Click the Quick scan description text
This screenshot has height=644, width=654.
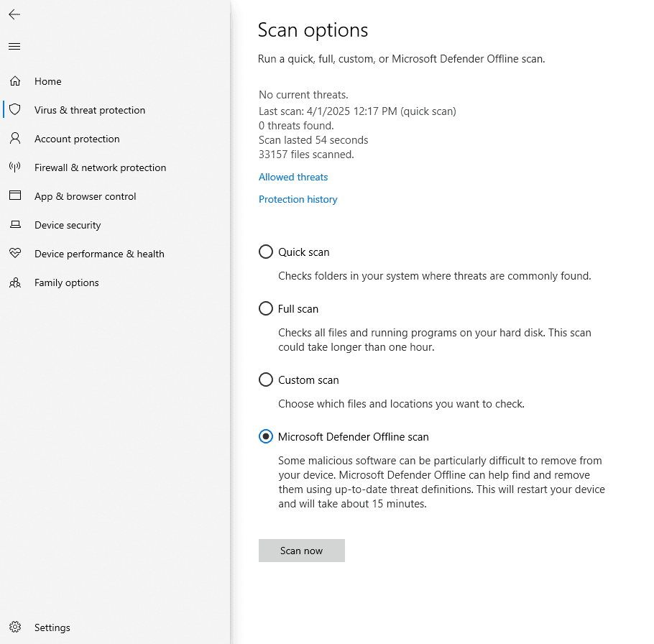click(435, 276)
